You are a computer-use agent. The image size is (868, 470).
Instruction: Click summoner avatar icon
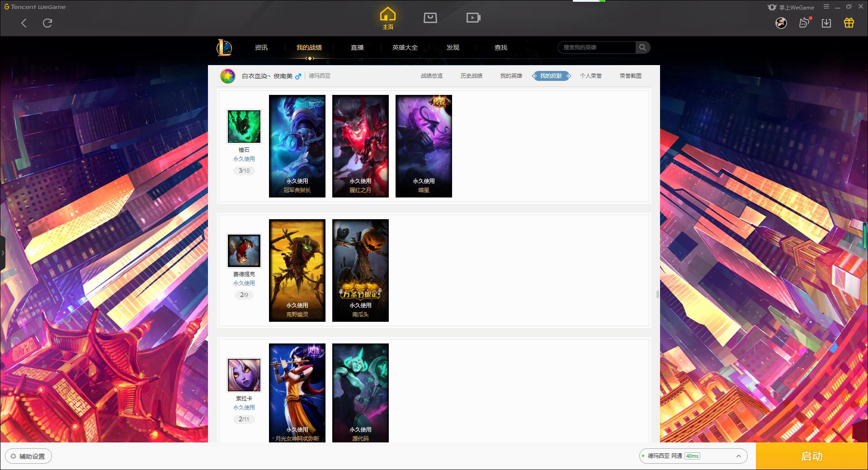tap(228, 76)
